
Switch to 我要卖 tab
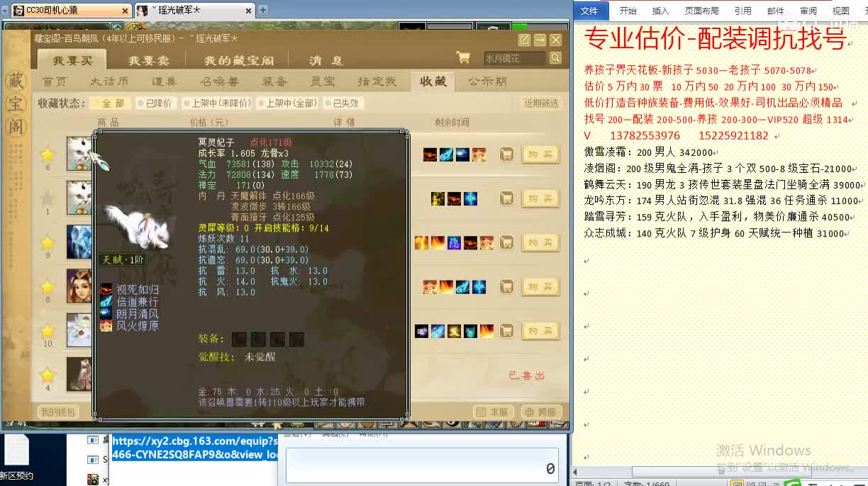pos(148,60)
